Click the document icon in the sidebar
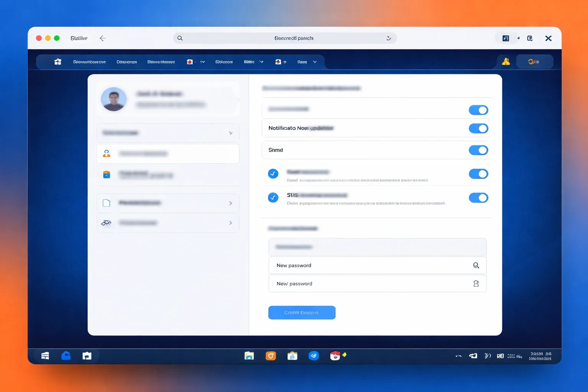Screen dimensions: 588x392 tap(107, 203)
